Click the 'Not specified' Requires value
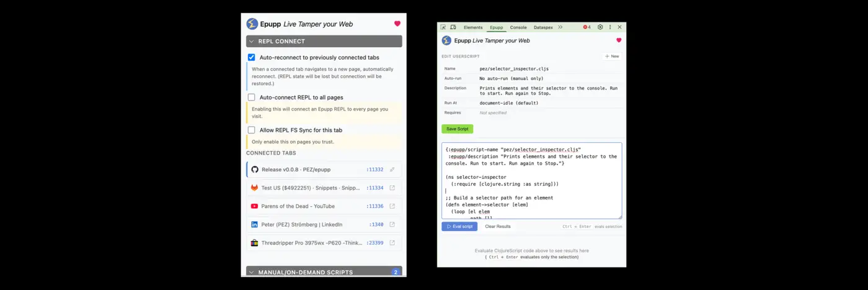 pos(493,113)
